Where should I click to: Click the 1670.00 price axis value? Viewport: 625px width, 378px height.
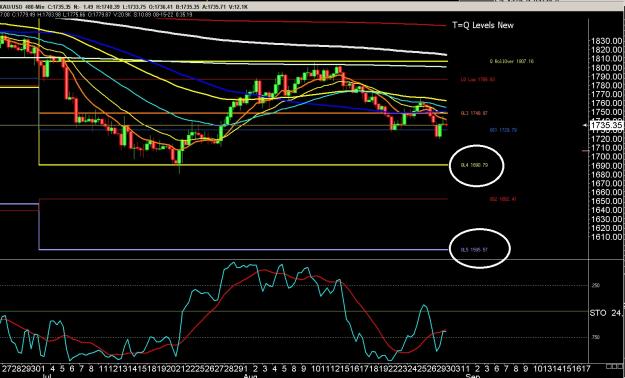click(x=606, y=183)
